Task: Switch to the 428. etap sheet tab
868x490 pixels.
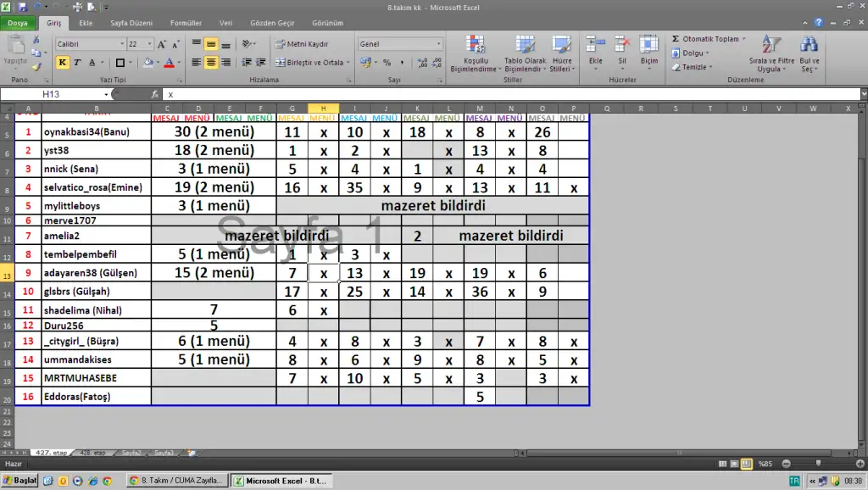Action: 92,454
